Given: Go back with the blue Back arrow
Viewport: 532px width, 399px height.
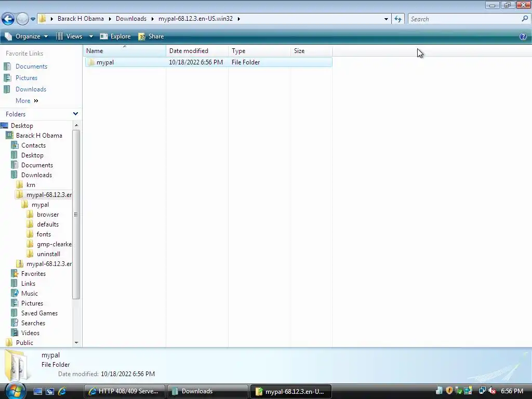Looking at the screenshot, I should pyautogui.click(x=8, y=19).
